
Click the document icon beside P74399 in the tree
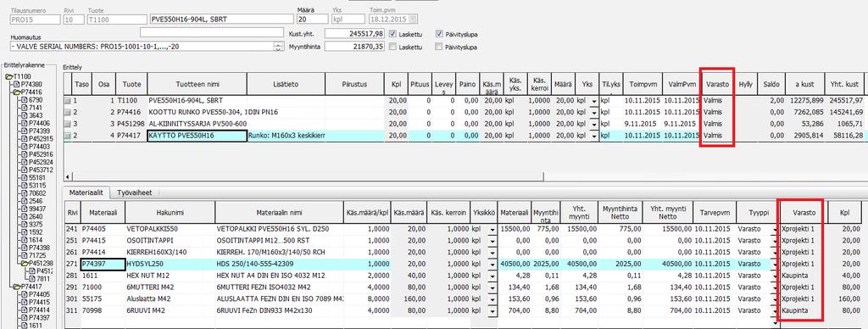[x=25, y=131]
